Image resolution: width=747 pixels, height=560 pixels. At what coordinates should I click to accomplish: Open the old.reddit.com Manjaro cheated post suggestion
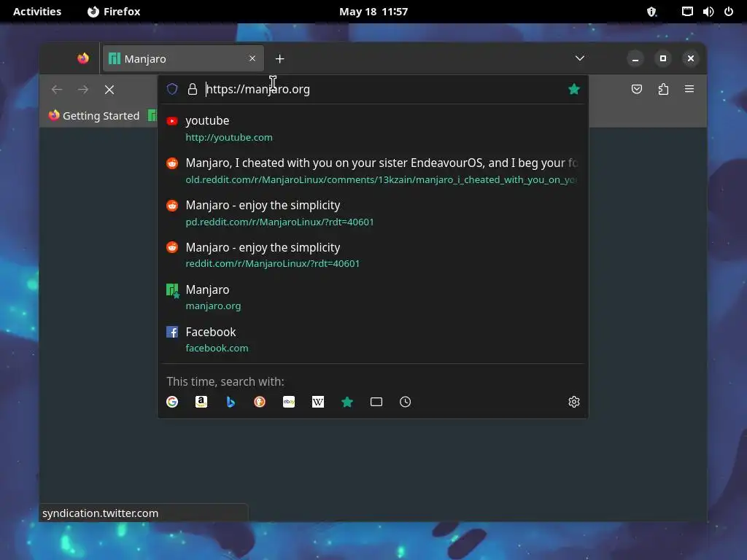click(373, 171)
